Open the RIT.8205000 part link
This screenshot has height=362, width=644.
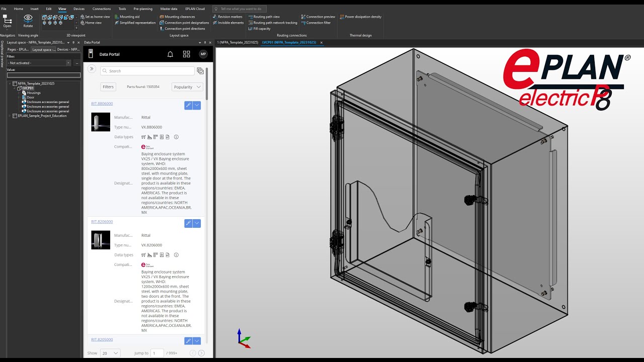(x=102, y=339)
